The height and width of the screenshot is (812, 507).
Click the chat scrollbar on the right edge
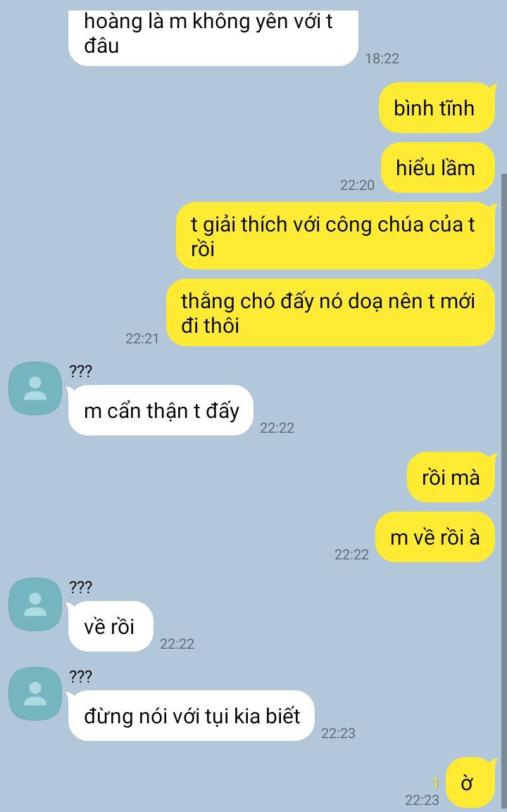(504, 492)
